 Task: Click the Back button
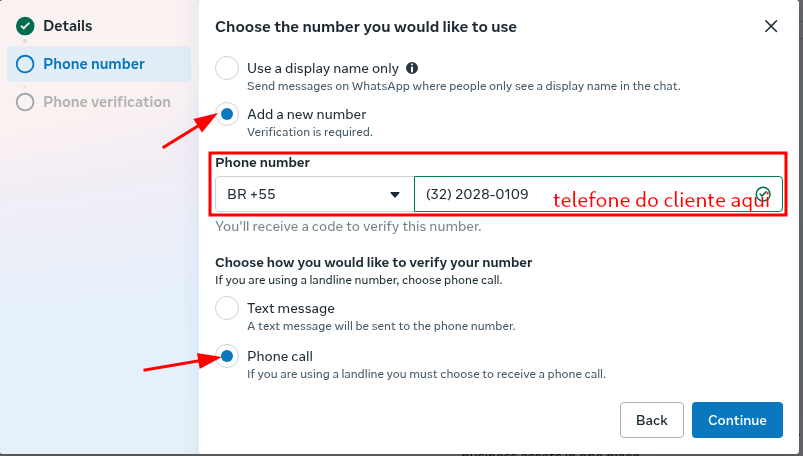(652, 420)
